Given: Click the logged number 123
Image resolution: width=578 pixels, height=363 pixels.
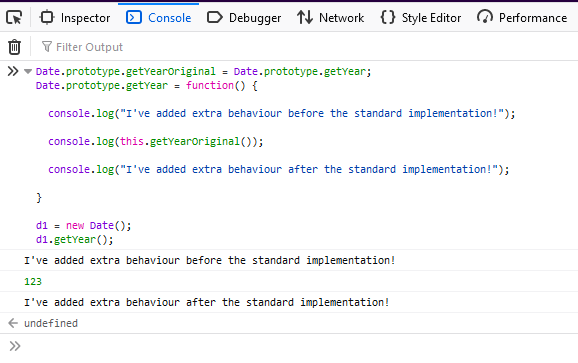Looking at the screenshot, I should click(33, 282).
